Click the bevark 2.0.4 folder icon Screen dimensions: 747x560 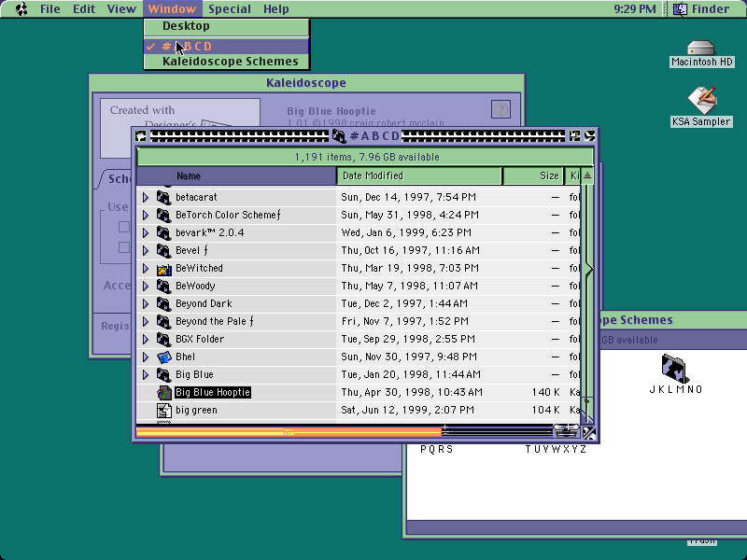pyautogui.click(x=163, y=232)
